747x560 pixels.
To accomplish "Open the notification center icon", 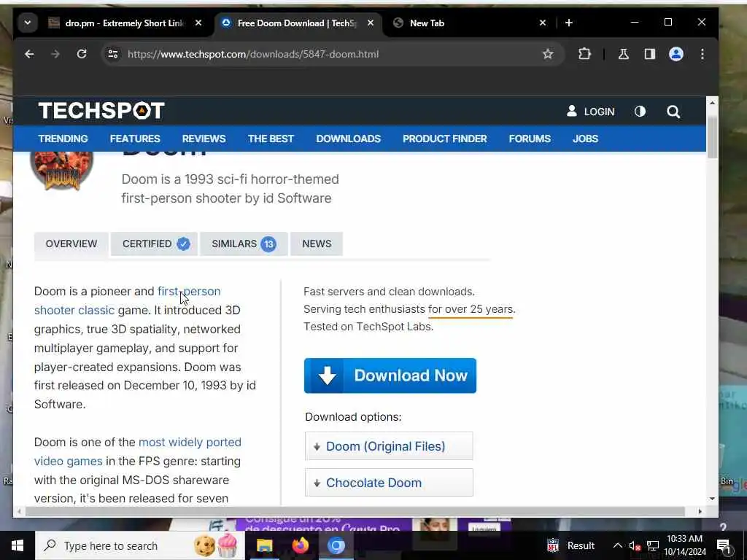I will pyautogui.click(x=724, y=545).
